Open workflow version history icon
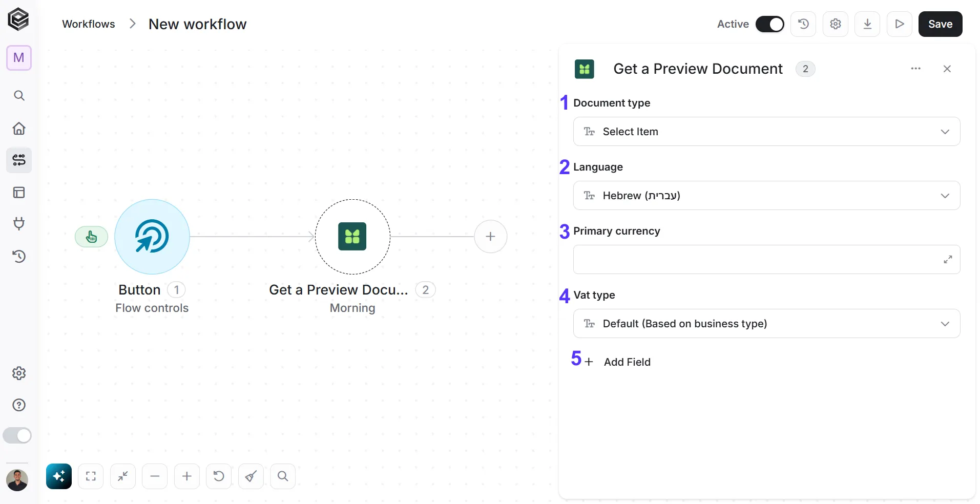980x504 pixels. [803, 24]
